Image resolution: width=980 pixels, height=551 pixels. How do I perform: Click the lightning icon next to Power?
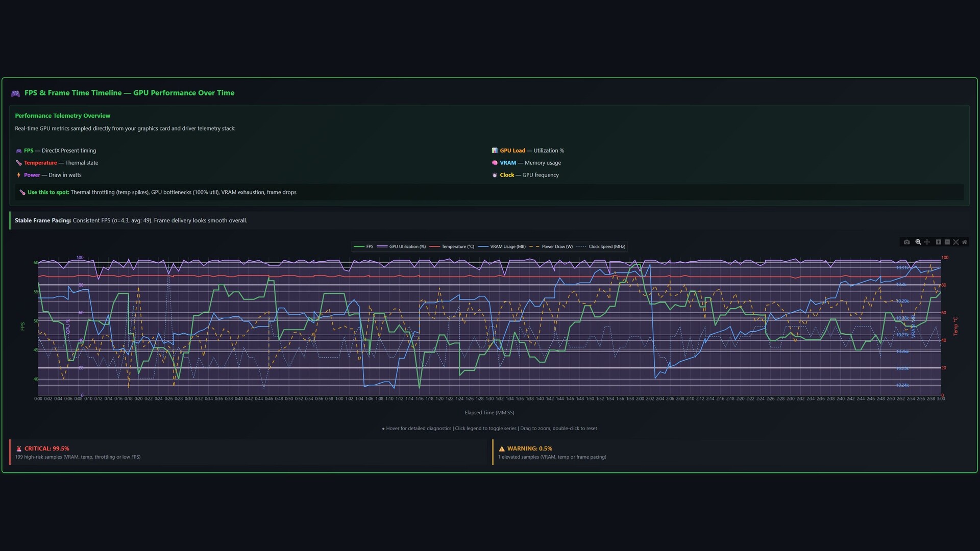[x=19, y=175]
